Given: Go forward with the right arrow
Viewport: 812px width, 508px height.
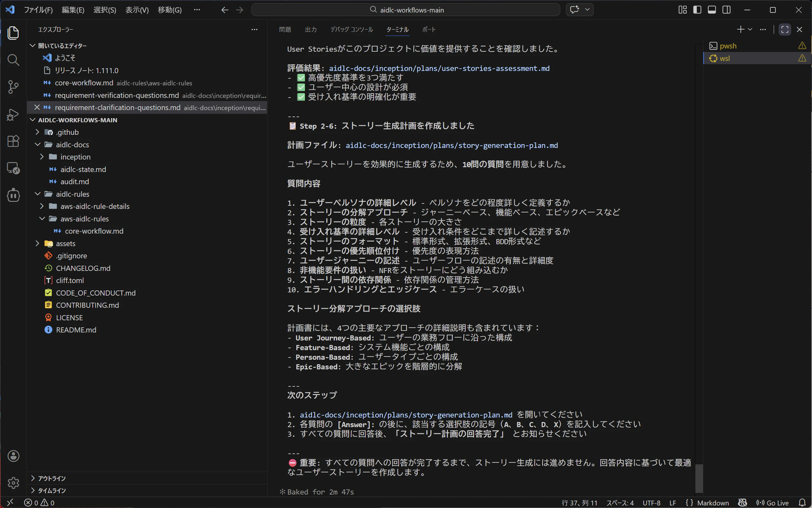Looking at the screenshot, I should (x=239, y=10).
